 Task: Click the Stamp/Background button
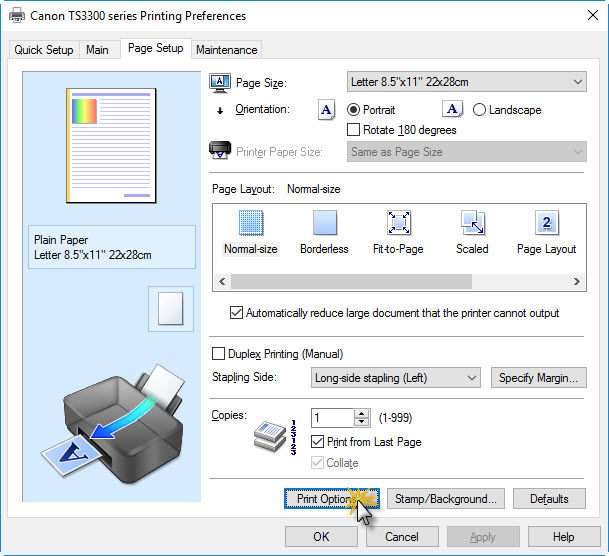[x=445, y=499]
